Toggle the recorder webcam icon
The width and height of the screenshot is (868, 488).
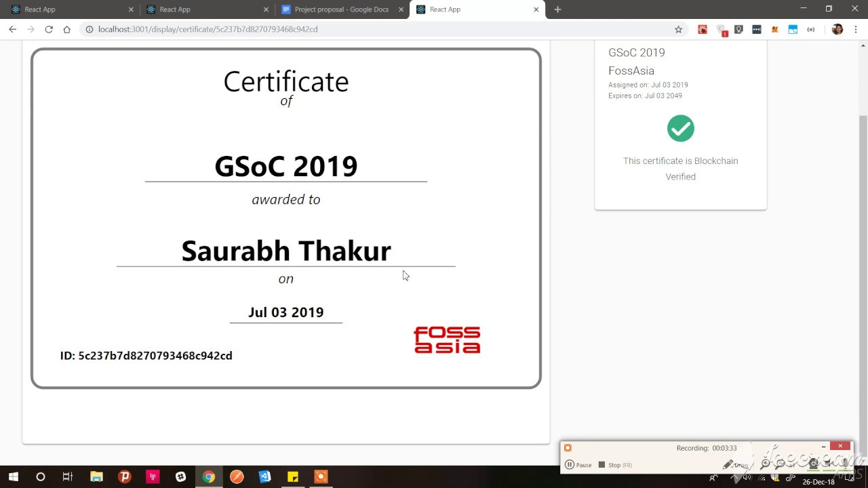coord(813,464)
